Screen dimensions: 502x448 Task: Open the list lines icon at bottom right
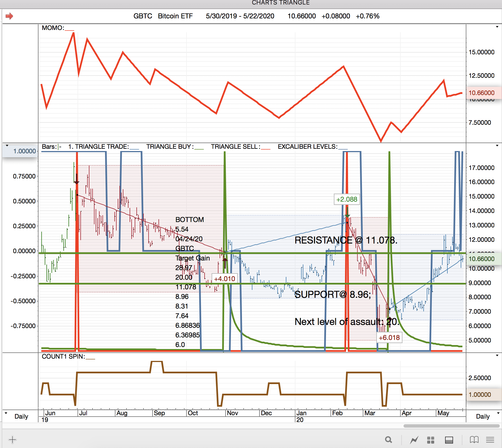[490, 440]
